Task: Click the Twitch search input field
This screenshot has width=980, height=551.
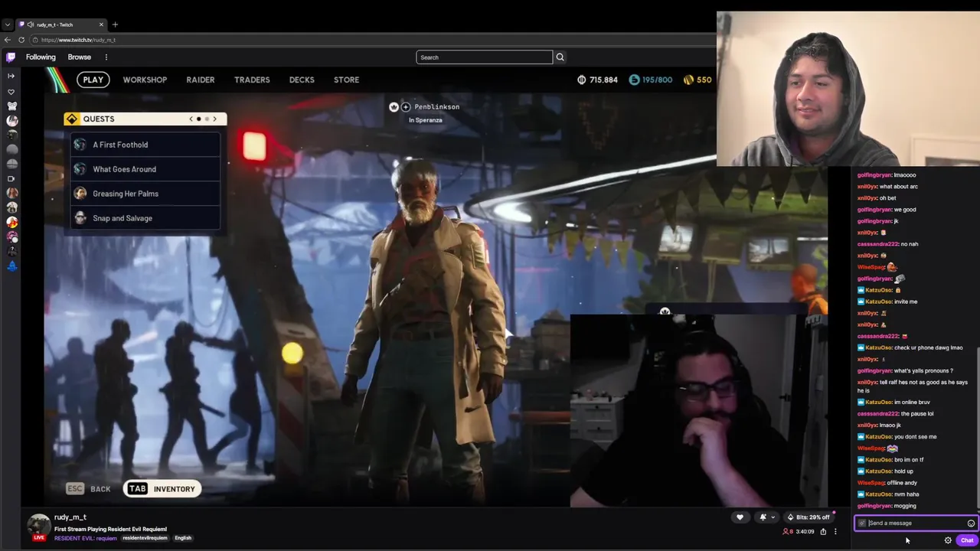Action: tap(484, 57)
